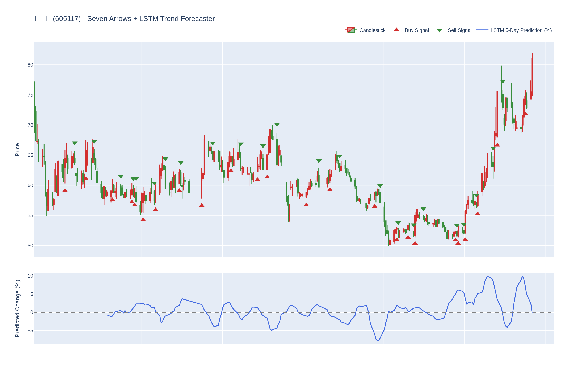The width and height of the screenshot is (588, 378).
Task: Click the deepest trough of the blue prediction line
Action: pyautogui.click(x=377, y=341)
